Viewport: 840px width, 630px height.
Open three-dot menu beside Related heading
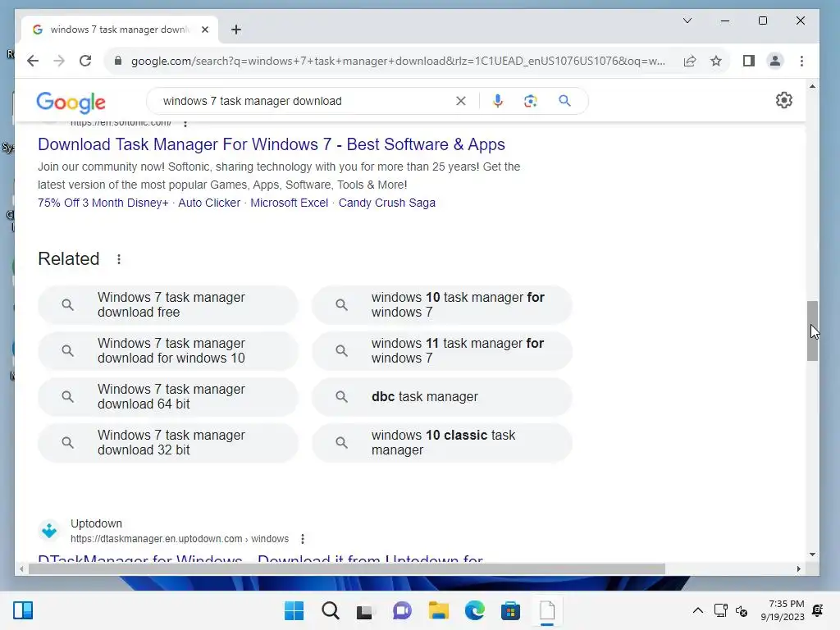(x=119, y=259)
